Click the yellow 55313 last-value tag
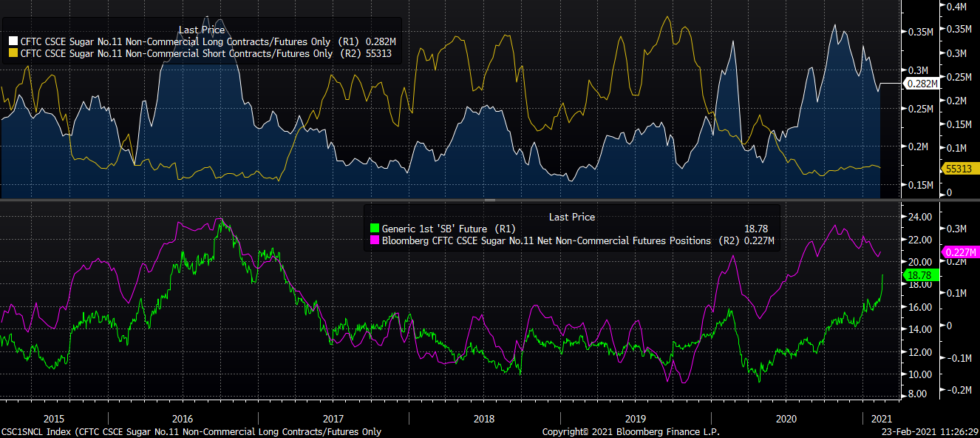The image size is (980, 438). pyautogui.click(x=958, y=169)
